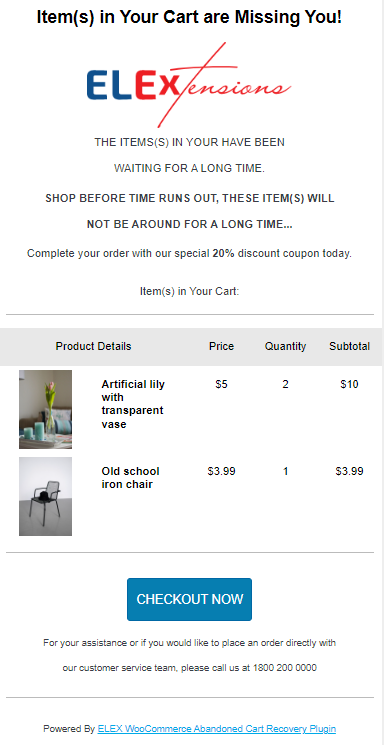Click the 'Item(s) in Your Cart:' label
The width and height of the screenshot is (384, 745).
click(189, 291)
